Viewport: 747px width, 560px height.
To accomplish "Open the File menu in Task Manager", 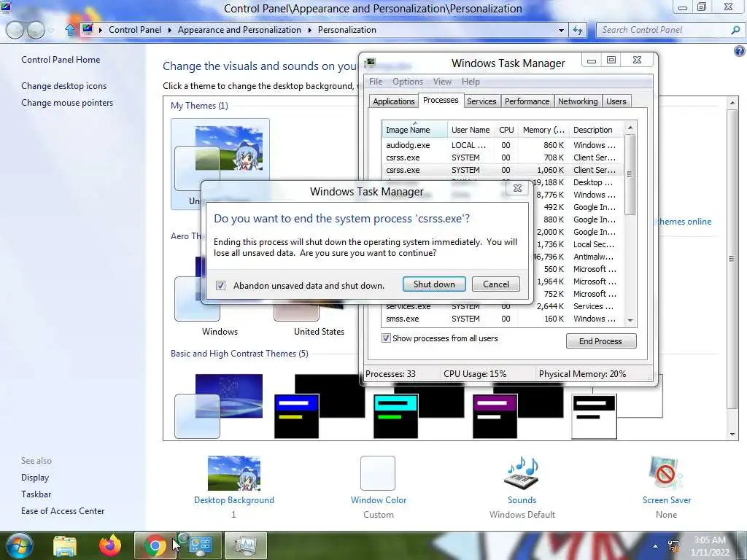I will (376, 82).
